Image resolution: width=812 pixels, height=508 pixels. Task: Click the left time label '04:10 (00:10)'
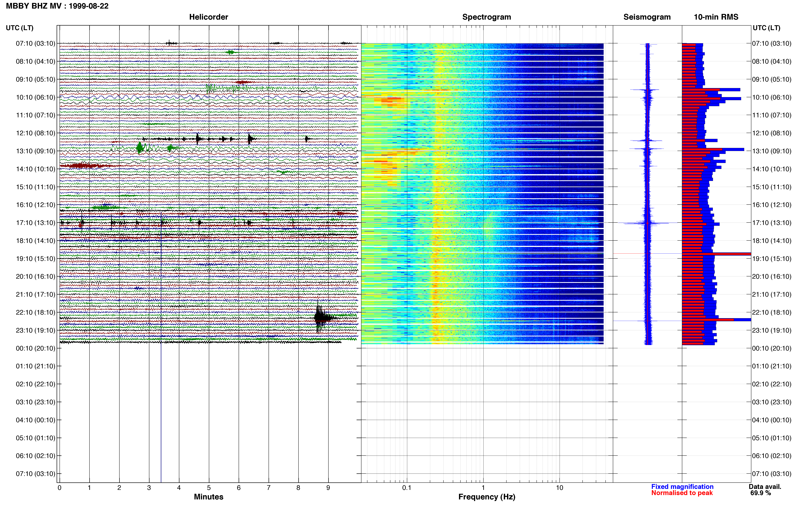(x=36, y=420)
